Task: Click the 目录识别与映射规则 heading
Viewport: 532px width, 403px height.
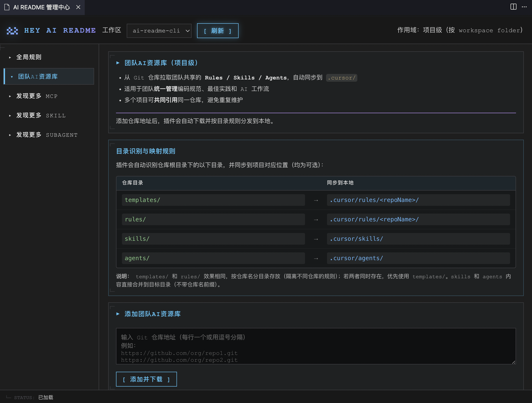Action: coord(145,151)
